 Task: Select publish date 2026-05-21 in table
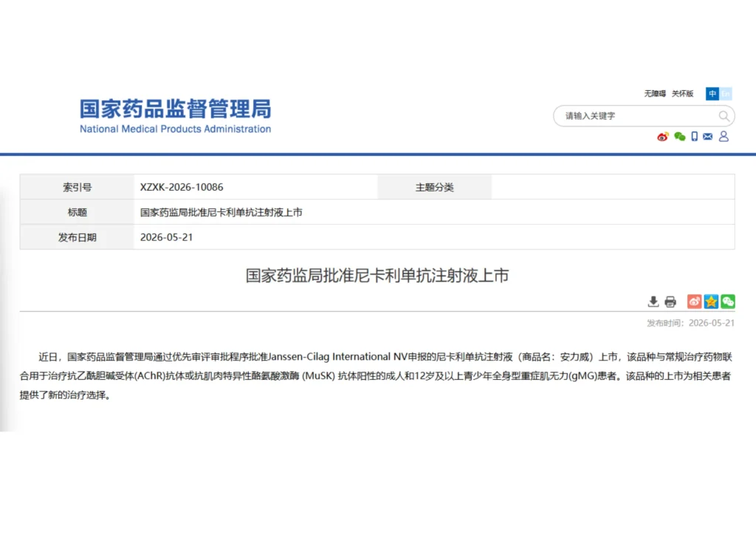click(166, 237)
